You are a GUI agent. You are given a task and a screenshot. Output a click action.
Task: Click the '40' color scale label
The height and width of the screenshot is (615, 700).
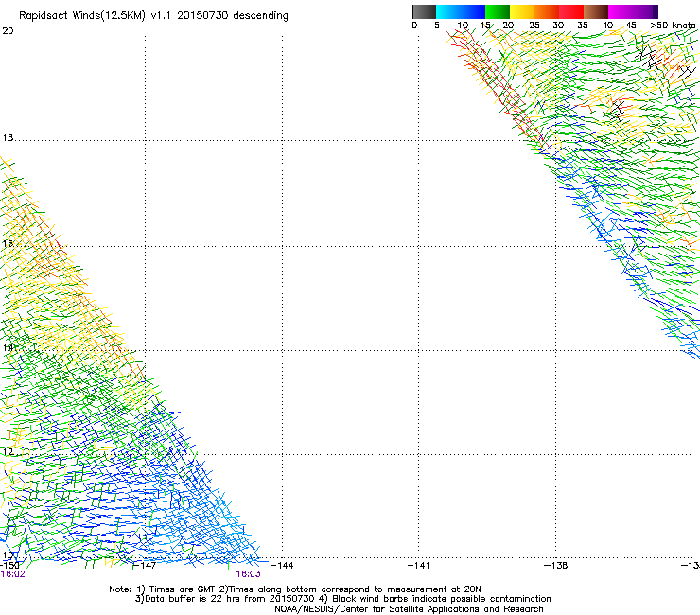point(607,26)
